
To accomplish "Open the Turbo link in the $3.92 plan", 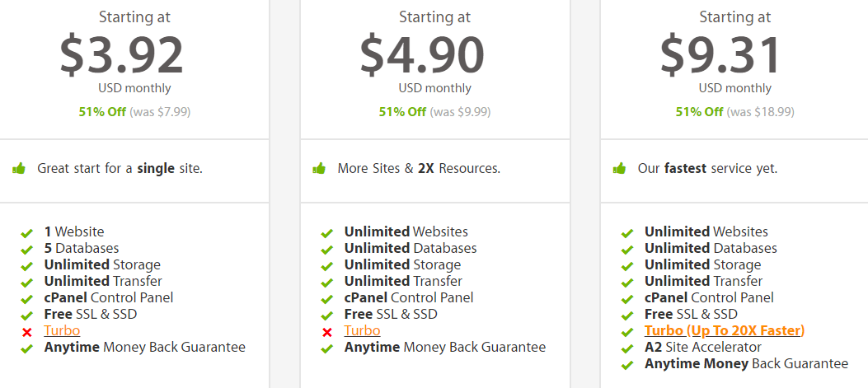I will (62, 330).
